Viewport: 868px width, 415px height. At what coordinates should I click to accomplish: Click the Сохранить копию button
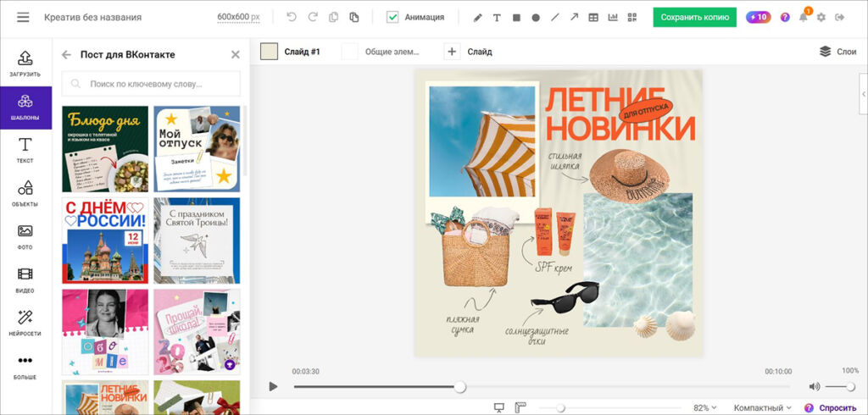point(695,17)
